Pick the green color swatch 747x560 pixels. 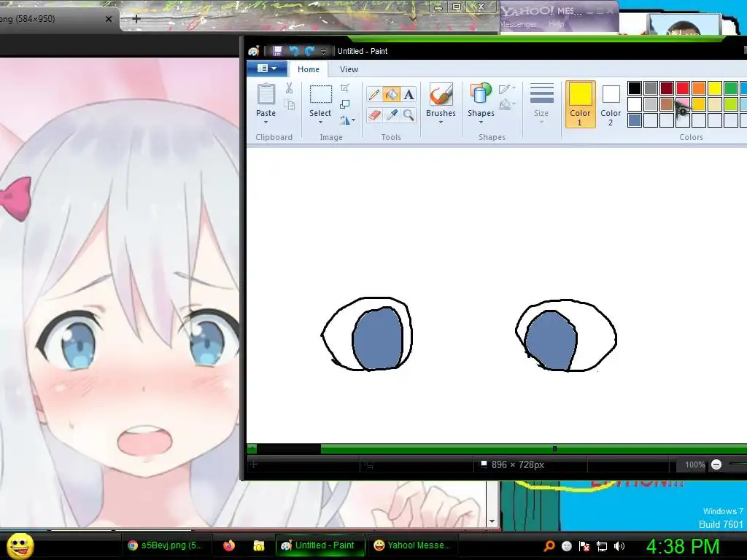[x=730, y=88]
